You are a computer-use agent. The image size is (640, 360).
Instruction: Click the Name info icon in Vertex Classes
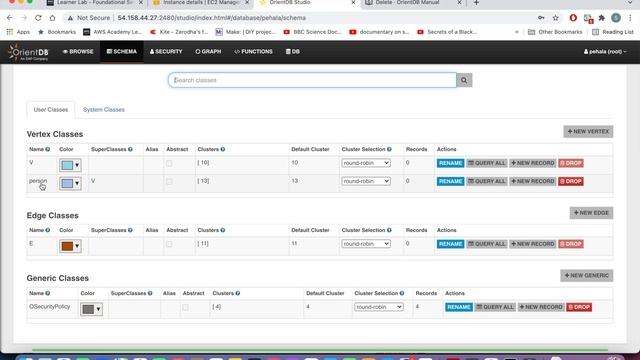click(48, 149)
